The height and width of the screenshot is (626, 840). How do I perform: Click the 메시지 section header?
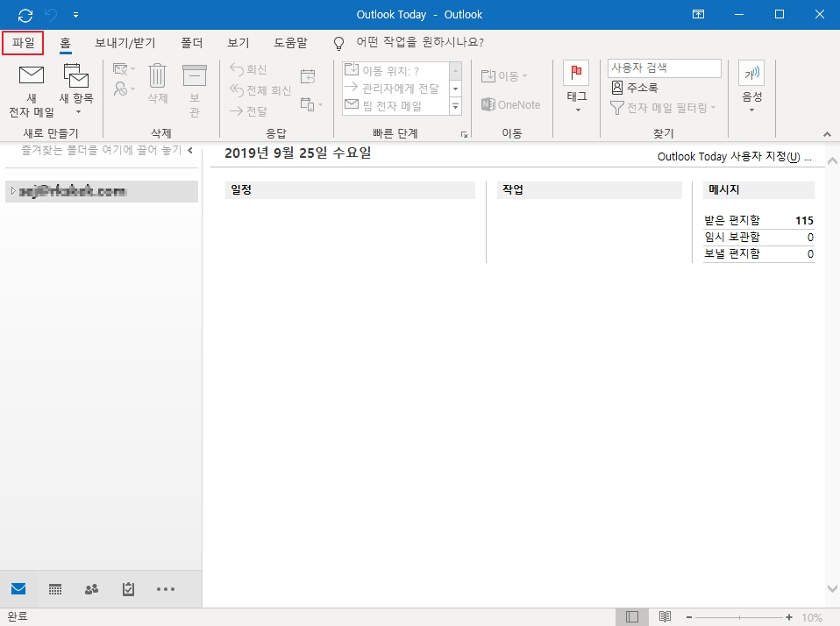click(758, 189)
